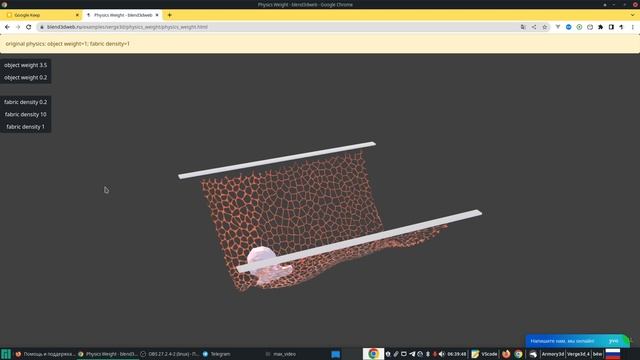Viewport: 640px width, 360px height.
Task: Go back in the browser
Action: [7, 27]
